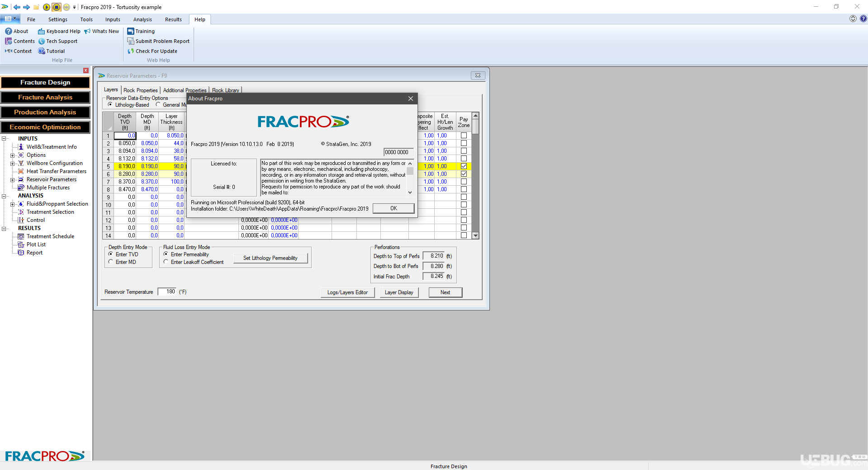This screenshot has width=868, height=470.
Task: Open a file with the folder icon
Action: pyautogui.click(x=36, y=7)
